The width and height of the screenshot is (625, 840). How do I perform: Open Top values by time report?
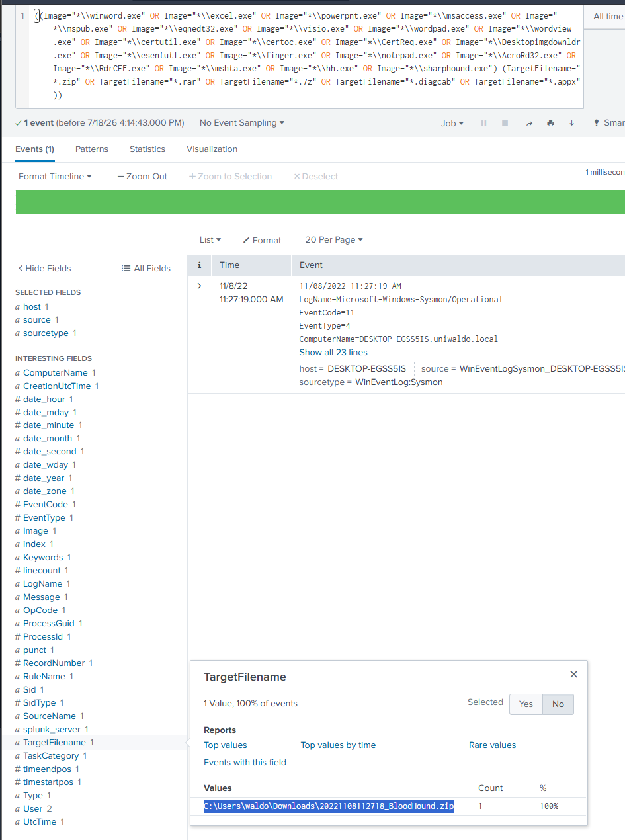[338, 745]
